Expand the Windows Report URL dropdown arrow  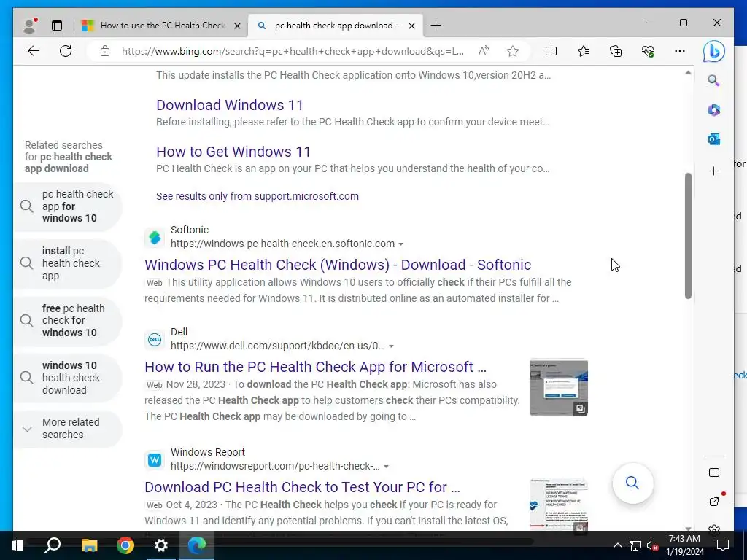point(386,467)
